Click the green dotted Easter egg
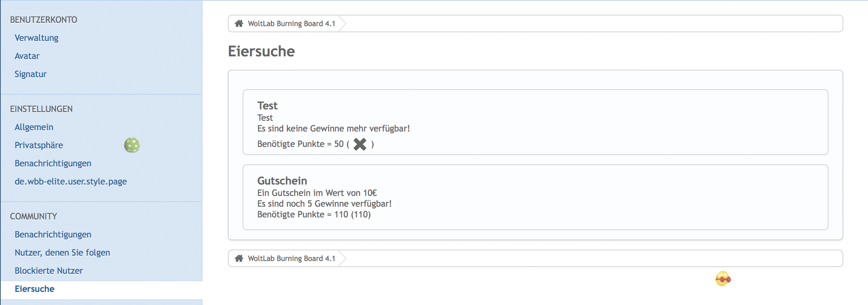The image size is (868, 305). pyautogui.click(x=132, y=145)
